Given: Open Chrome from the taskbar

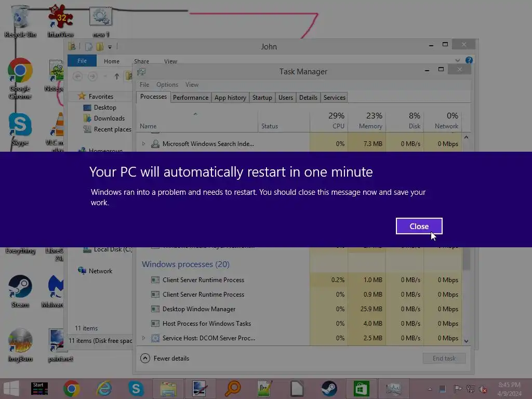Looking at the screenshot, I should (71, 389).
